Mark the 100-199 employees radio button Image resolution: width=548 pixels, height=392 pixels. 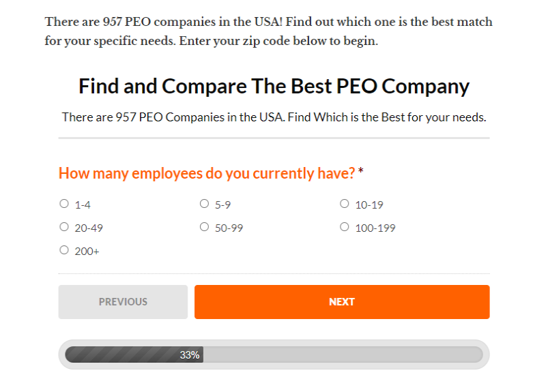[x=345, y=227]
